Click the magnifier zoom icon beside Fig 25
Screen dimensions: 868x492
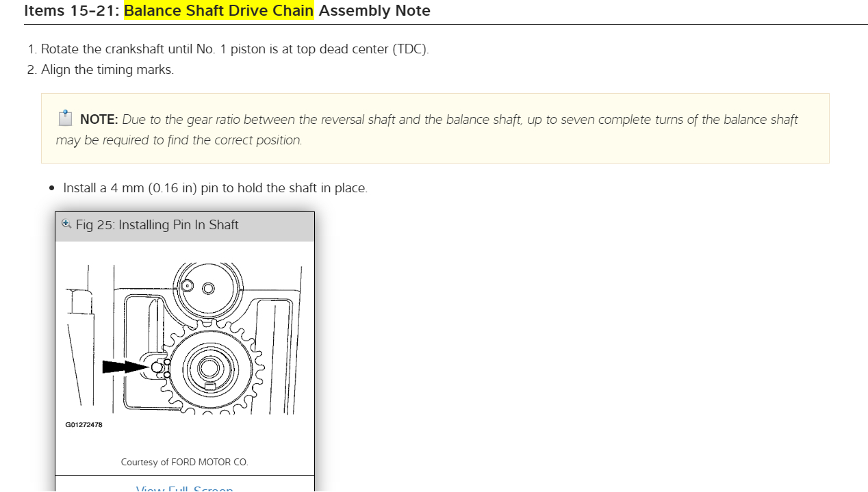(66, 224)
